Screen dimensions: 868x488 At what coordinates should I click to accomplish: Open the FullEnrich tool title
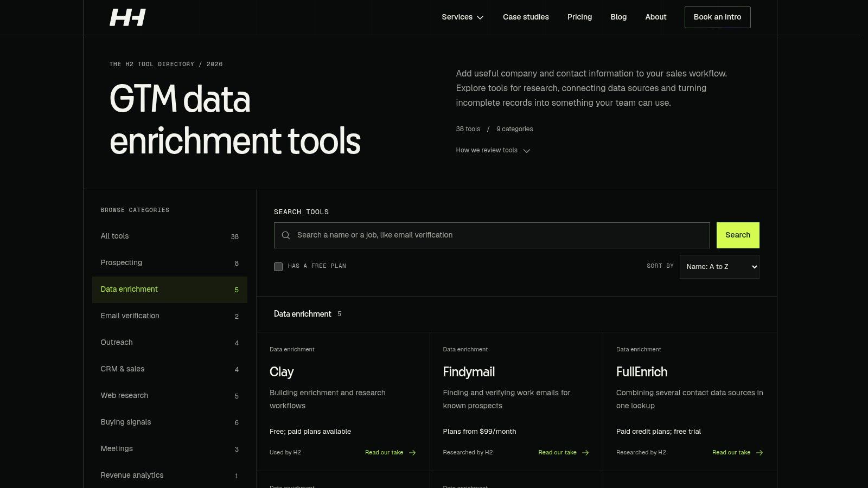pos(642,372)
